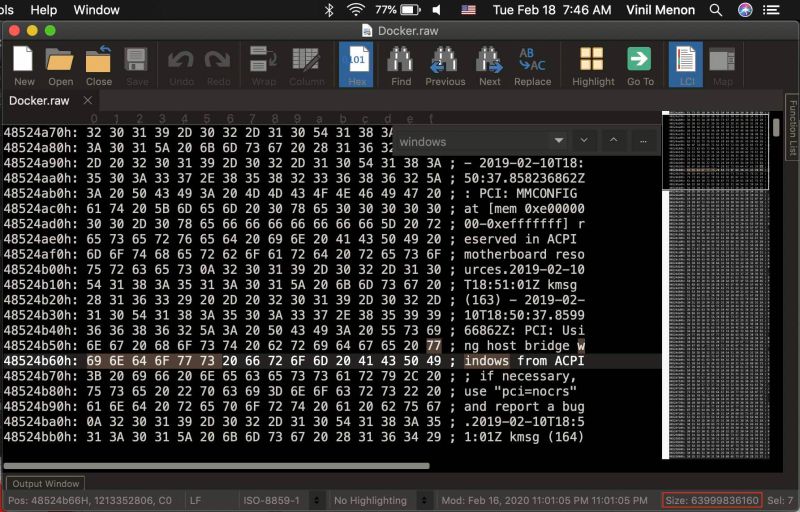Open Spotlight search magnifier

(x=716, y=10)
